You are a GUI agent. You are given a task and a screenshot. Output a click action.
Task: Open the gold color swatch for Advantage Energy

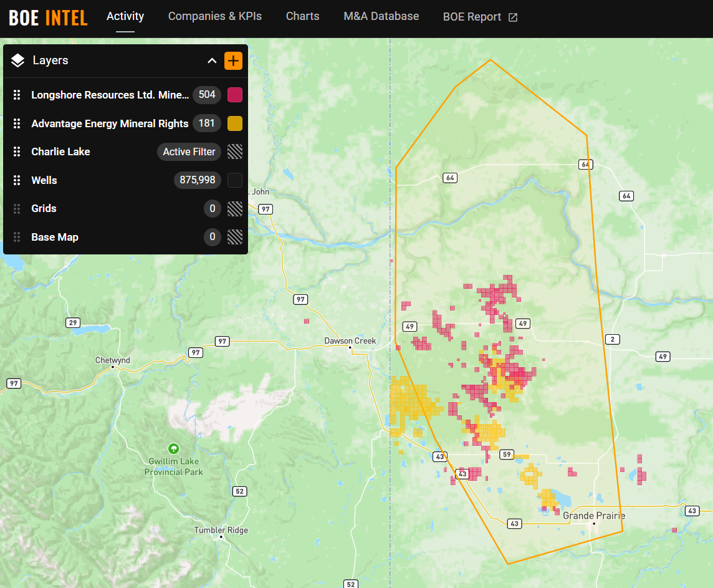pyautogui.click(x=234, y=123)
